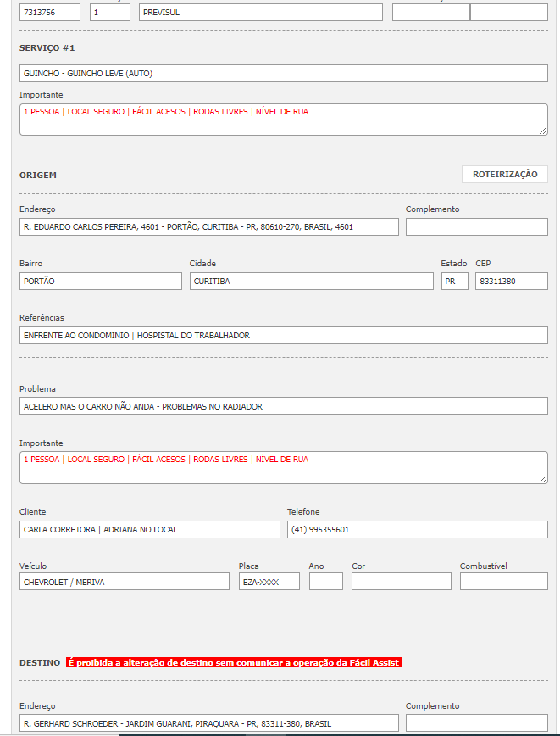Click the Bairro field containing PORTÃO
The height and width of the screenshot is (736, 560).
click(100, 281)
